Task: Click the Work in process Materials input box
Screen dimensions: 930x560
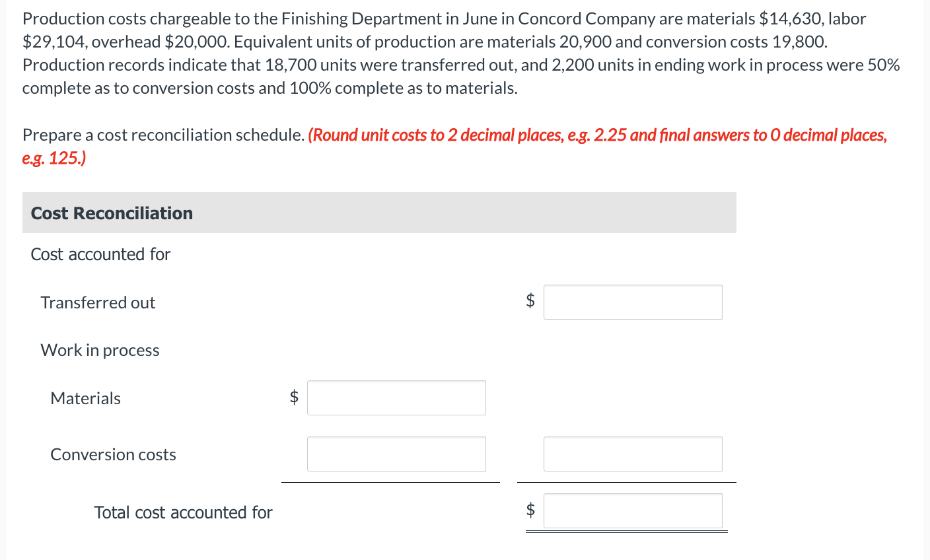Action: pyautogui.click(x=396, y=398)
